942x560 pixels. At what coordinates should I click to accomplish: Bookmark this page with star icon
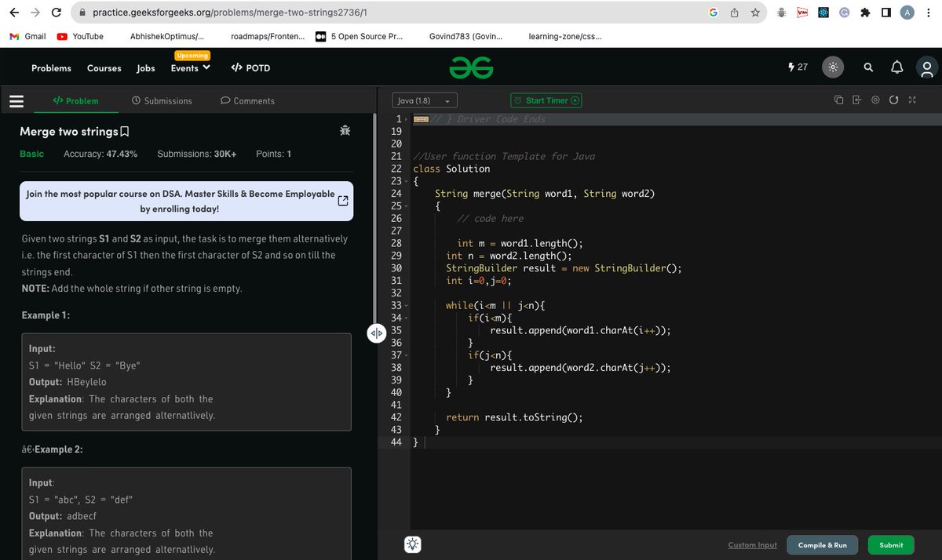754,13
